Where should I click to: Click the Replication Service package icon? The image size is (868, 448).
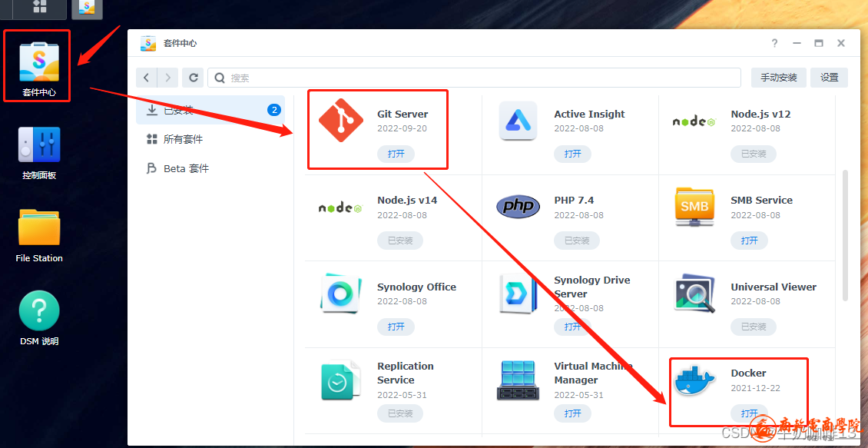[x=340, y=380]
